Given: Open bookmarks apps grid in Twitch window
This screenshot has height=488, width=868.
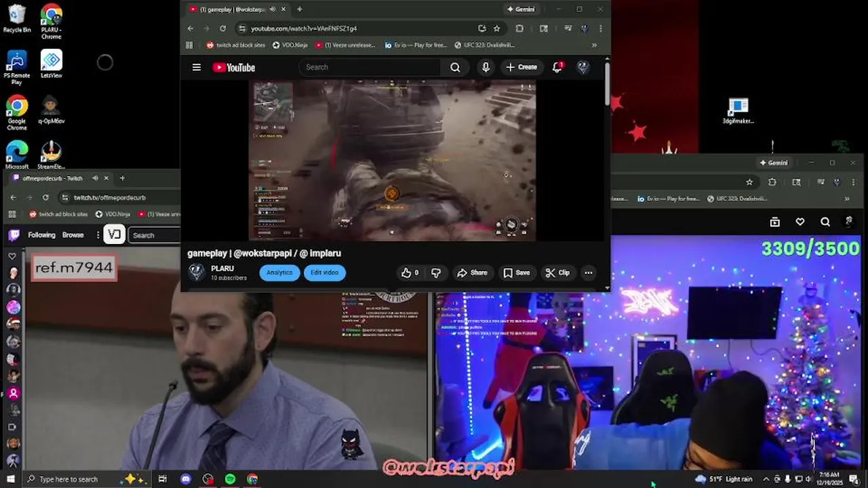Looking at the screenshot, I should (12, 214).
